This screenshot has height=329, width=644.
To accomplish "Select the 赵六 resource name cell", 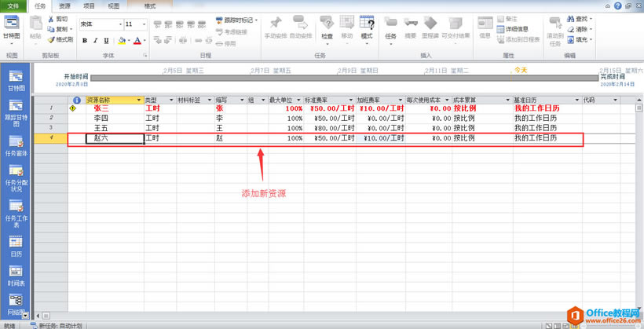I will [115, 138].
